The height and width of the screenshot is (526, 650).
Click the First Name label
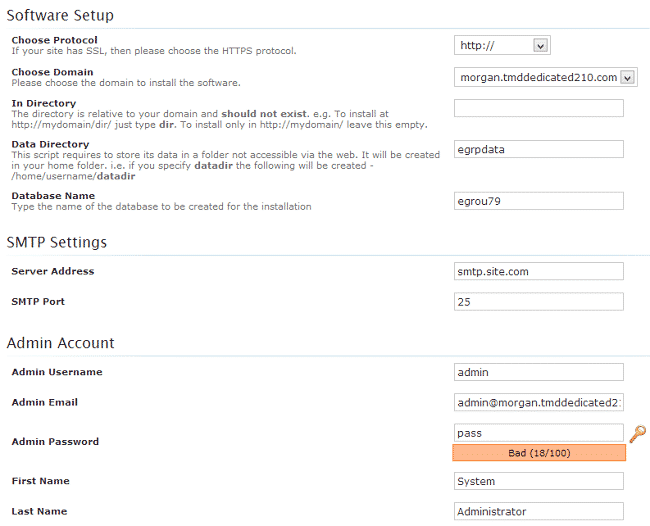tap(41, 481)
